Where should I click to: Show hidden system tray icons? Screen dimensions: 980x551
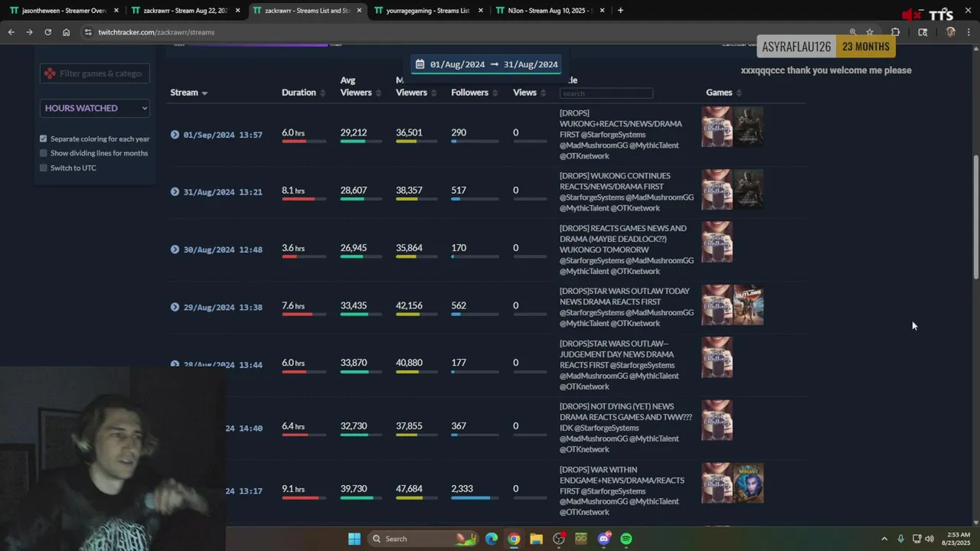pyautogui.click(x=884, y=539)
